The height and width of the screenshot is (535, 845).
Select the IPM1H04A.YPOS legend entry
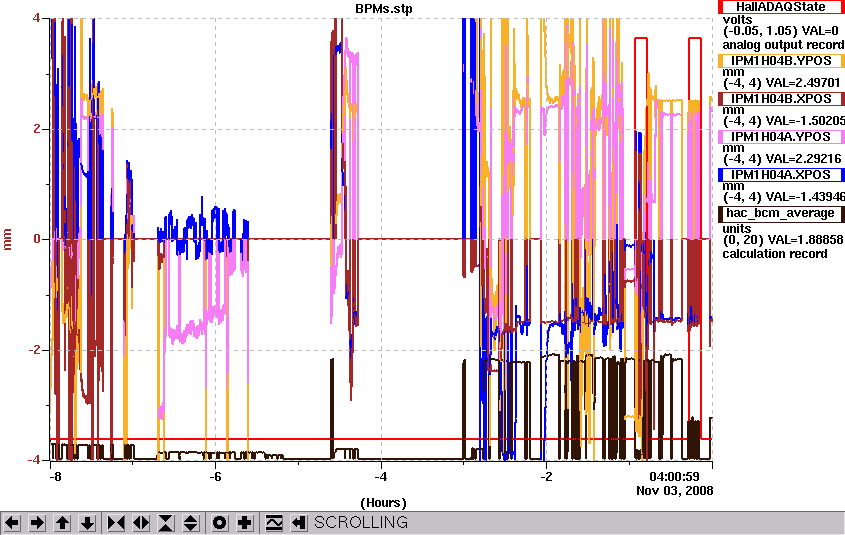(x=781, y=137)
